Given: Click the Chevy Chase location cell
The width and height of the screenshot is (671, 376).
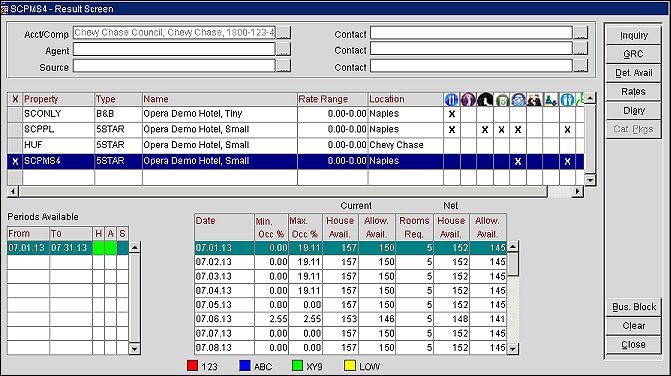Looking at the screenshot, I should coord(405,145).
